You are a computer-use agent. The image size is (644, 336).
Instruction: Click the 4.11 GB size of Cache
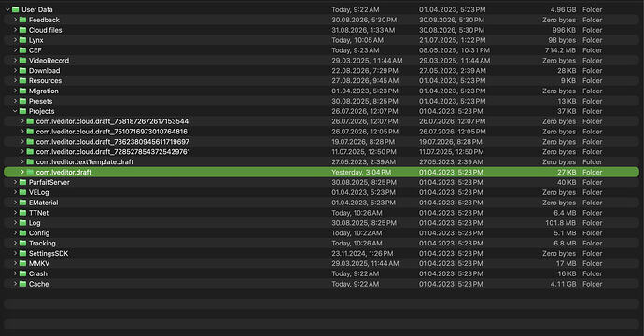click(x=563, y=284)
